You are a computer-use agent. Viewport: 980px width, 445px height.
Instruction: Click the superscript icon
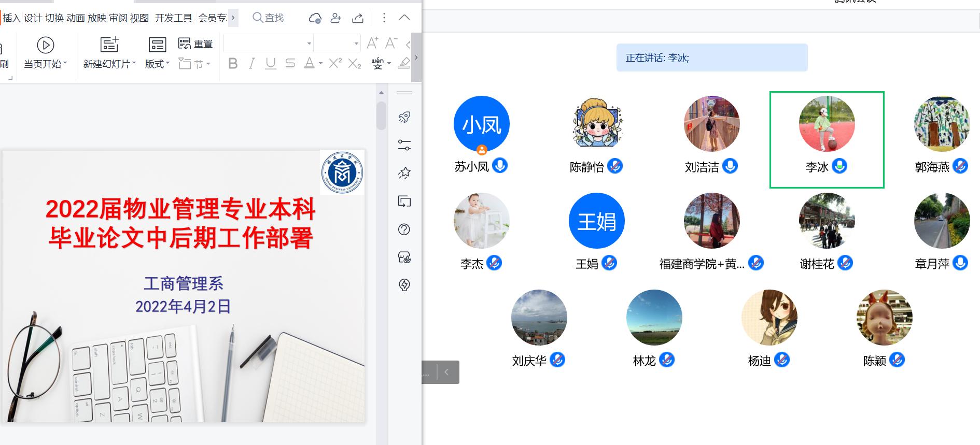pos(335,63)
